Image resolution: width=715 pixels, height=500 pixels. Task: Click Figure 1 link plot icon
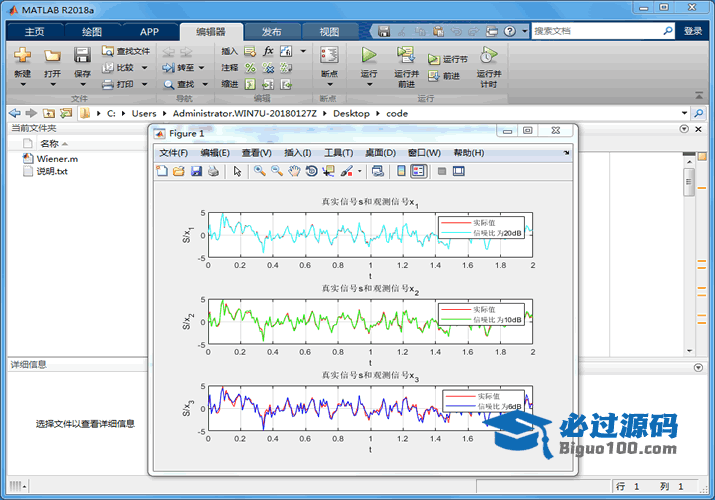tap(378, 171)
